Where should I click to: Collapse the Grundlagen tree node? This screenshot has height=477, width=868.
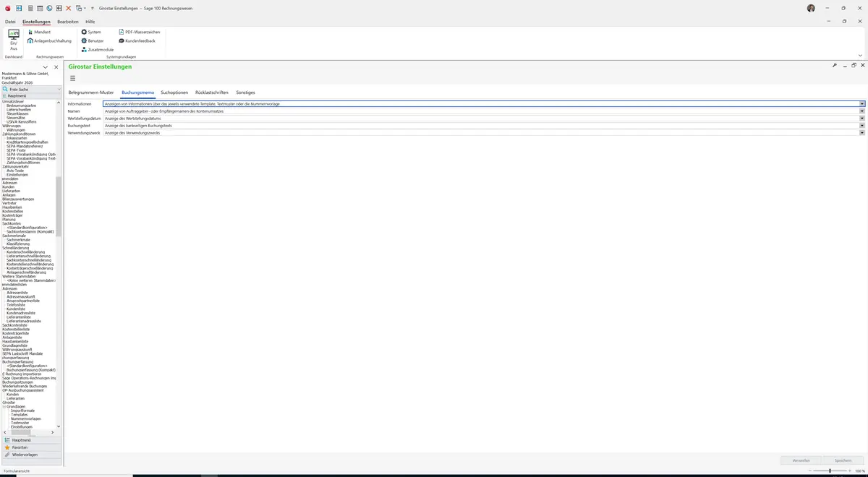tap(4, 407)
